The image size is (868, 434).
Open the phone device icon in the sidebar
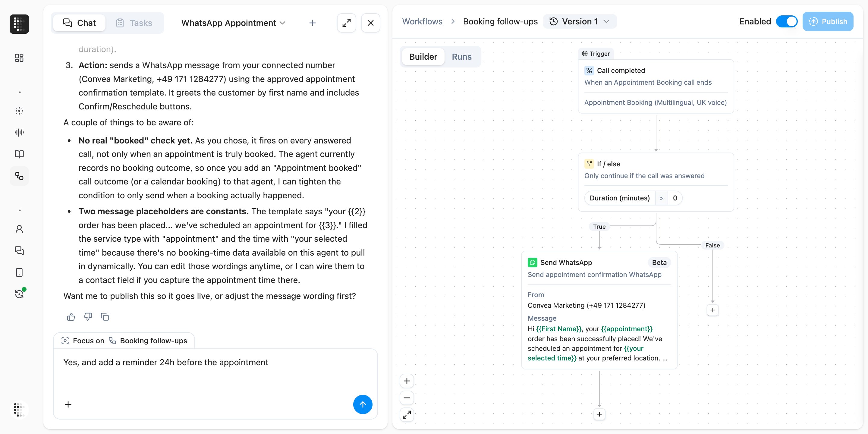[x=19, y=272]
